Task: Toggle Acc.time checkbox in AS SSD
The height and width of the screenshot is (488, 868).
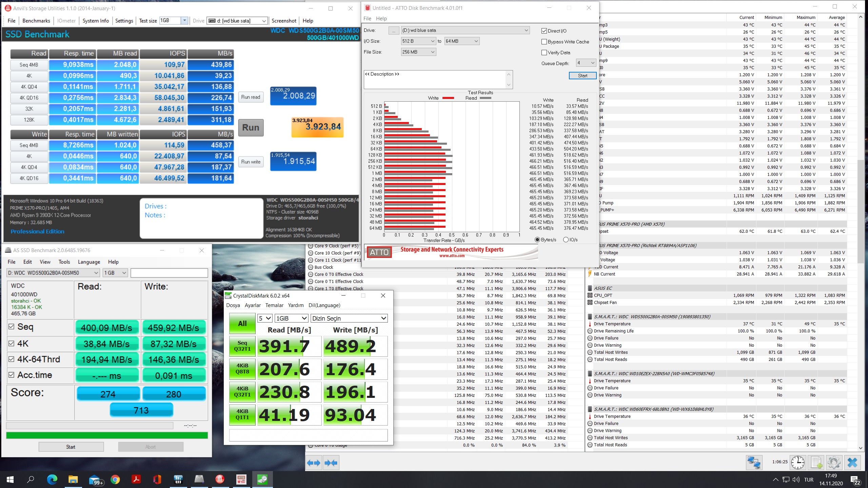Action: coord(12,375)
